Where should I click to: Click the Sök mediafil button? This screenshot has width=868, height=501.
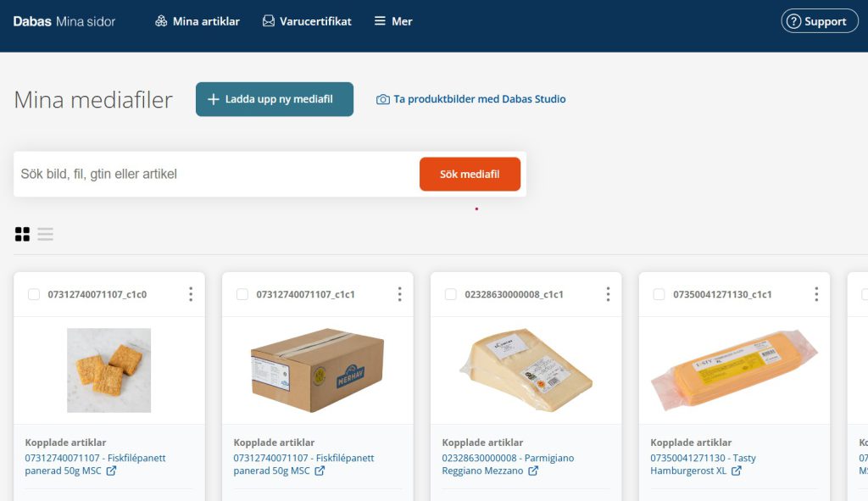point(470,174)
